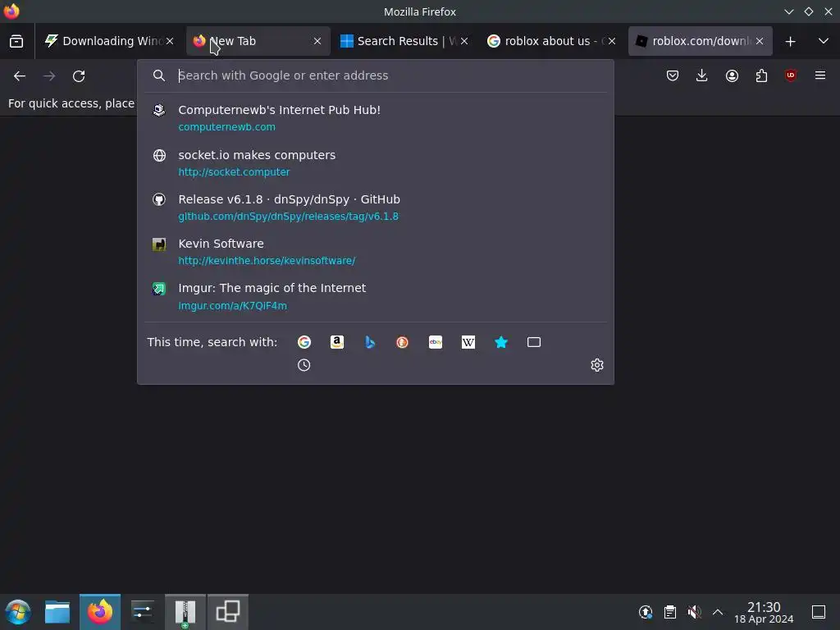Viewport: 840px width, 630px height.
Task: Go back to the previous page
Action: pos(20,76)
